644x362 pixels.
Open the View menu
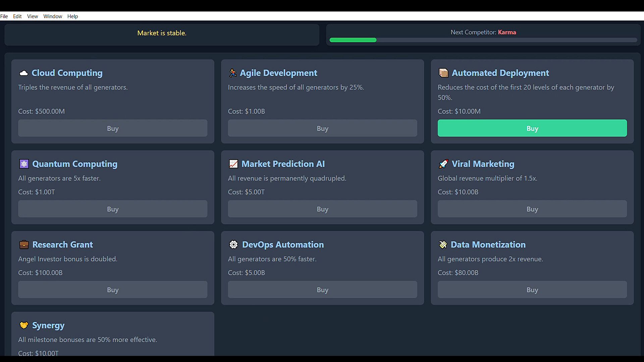tap(33, 16)
